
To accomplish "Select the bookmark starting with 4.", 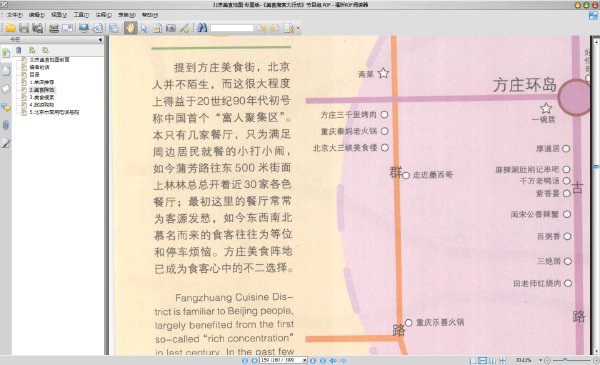I will click(x=42, y=104).
